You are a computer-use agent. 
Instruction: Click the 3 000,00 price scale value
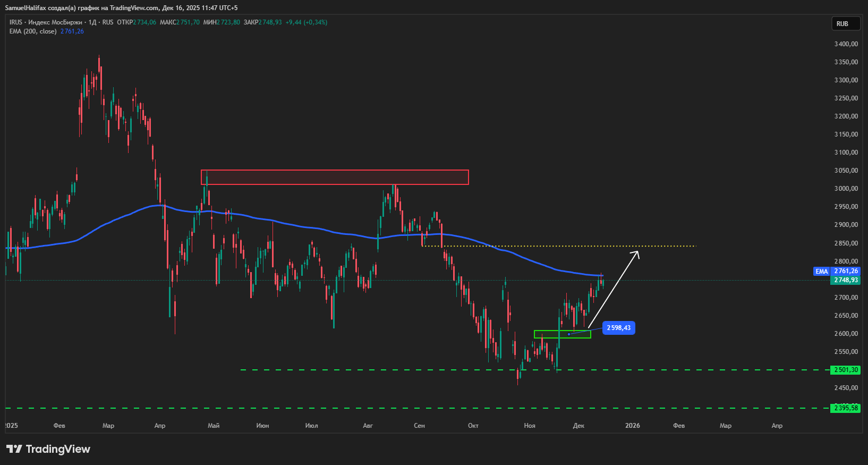[x=846, y=189]
